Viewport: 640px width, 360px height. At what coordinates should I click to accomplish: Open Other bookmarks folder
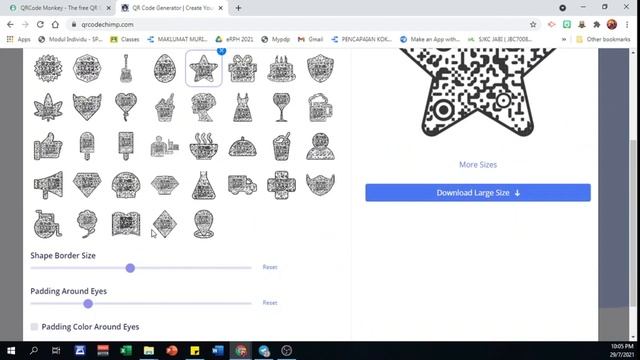(x=603, y=39)
